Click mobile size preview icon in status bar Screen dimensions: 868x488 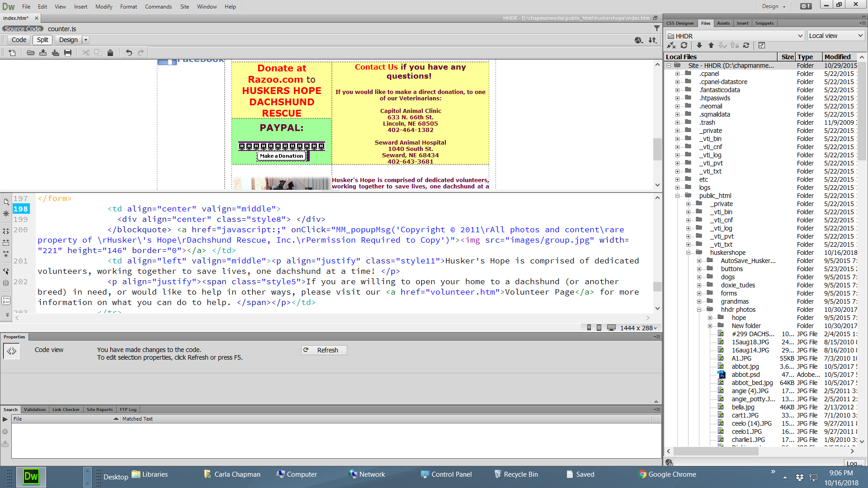click(x=589, y=328)
